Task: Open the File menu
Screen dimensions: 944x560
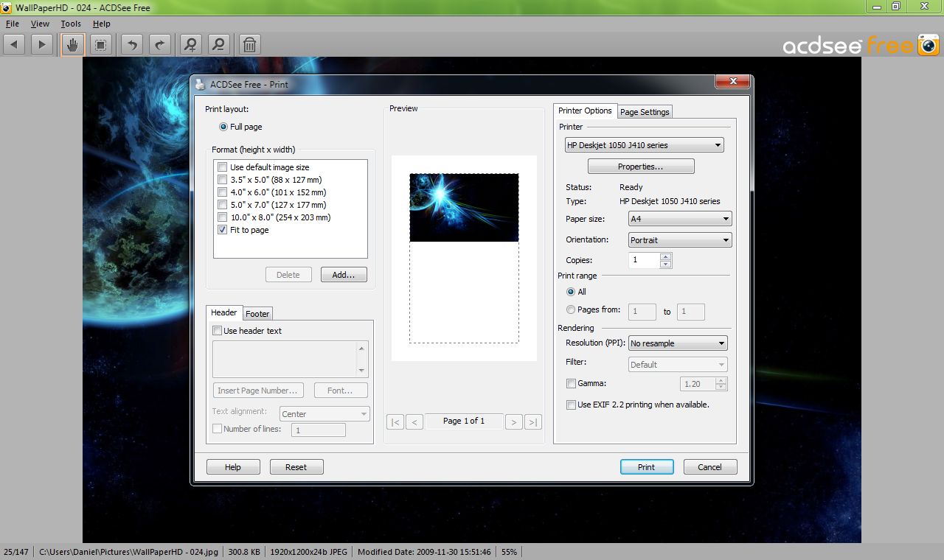Action: pos(12,24)
